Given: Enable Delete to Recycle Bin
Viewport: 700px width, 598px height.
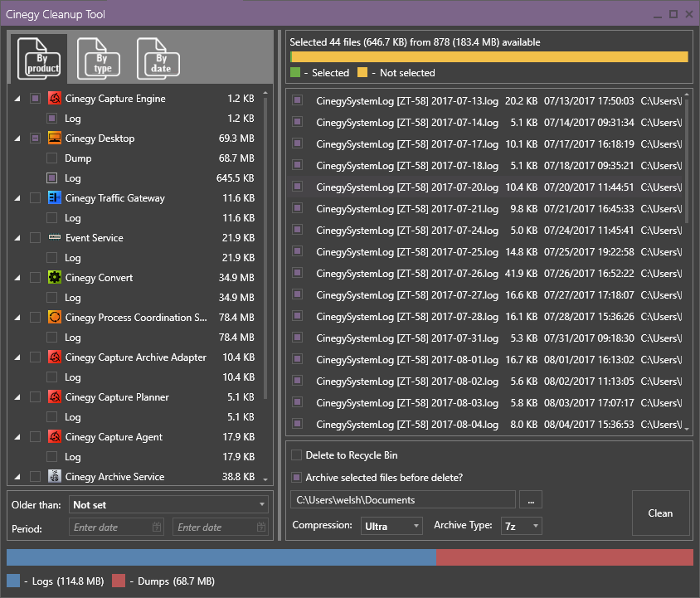Looking at the screenshot, I should pos(296,455).
